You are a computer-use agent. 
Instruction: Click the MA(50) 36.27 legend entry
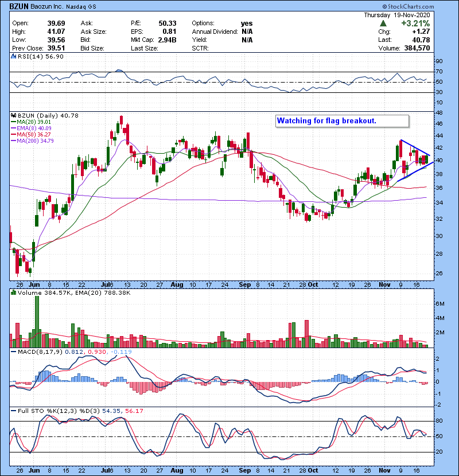click(31, 134)
